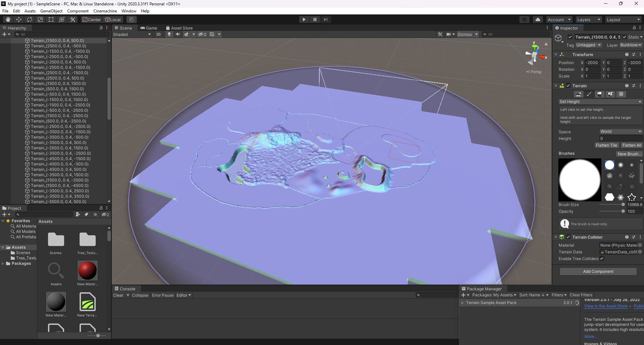Open the Shaded draw mode dropdown

(132, 34)
